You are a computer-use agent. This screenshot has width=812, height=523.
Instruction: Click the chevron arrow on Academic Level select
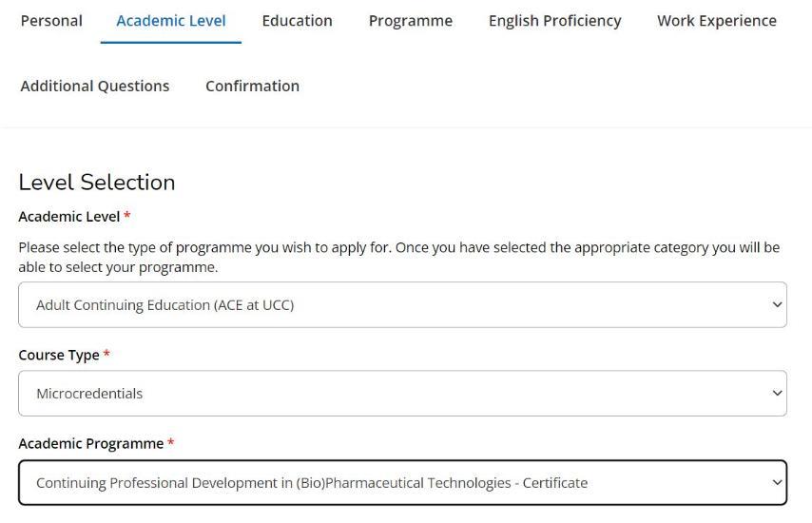tap(777, 305)
